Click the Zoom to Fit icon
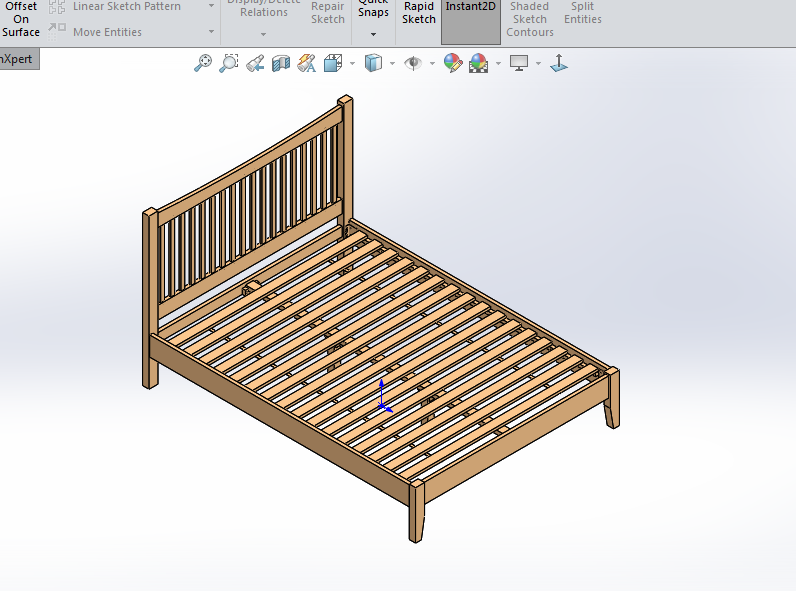The height and width of the screenshot is (591, 796). [203, 63]
